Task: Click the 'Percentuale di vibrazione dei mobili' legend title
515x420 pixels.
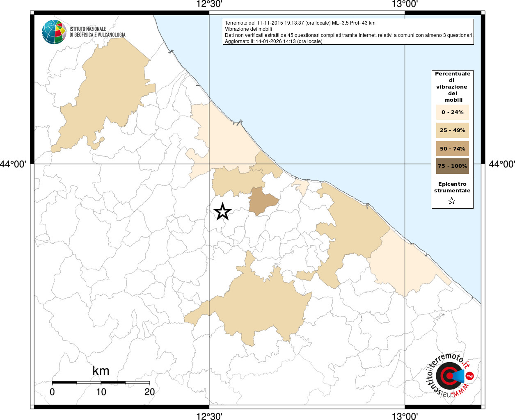Action: 452,87
